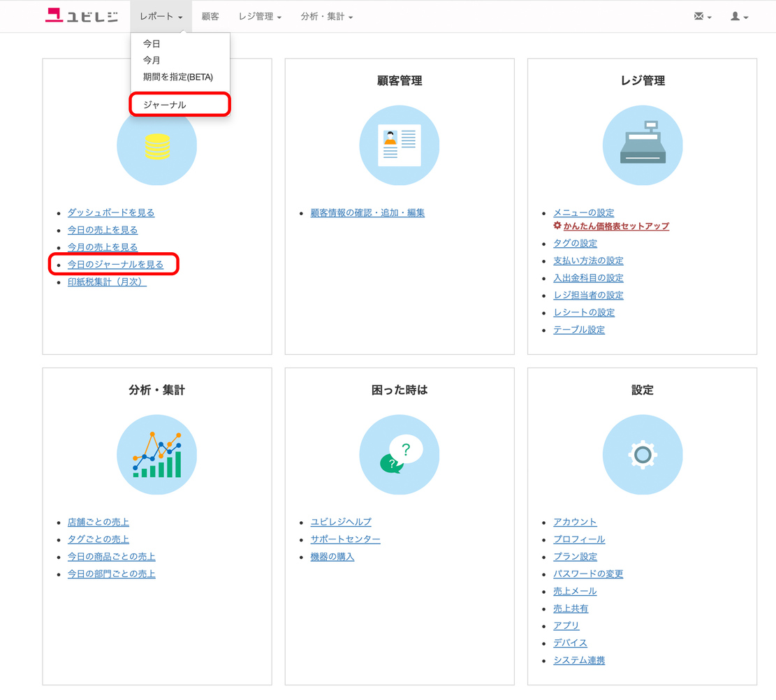Image resolution: width=776 pixels, height=700 pixels.
Task: Open かんたん価格表セットアップ link
Action: click(x=616, y=226)
